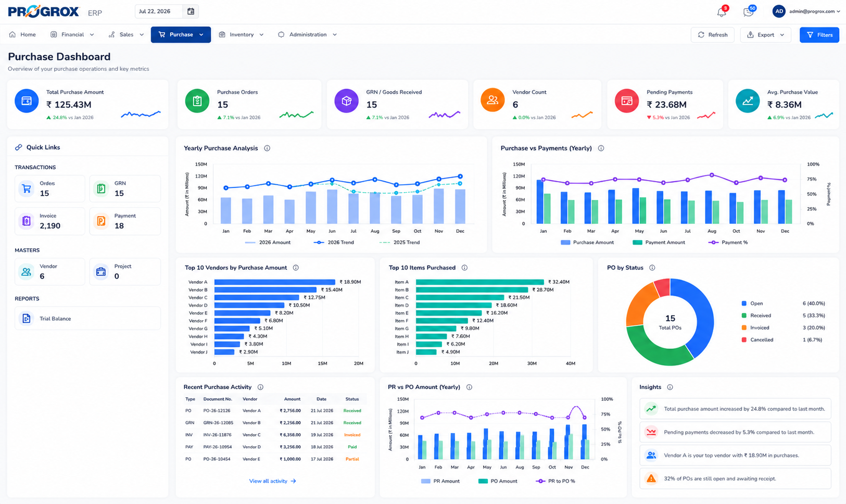Expand the Export dropdown
This screenshot has height=504, width=846.
pyautogui.click(x=765, y=35)
